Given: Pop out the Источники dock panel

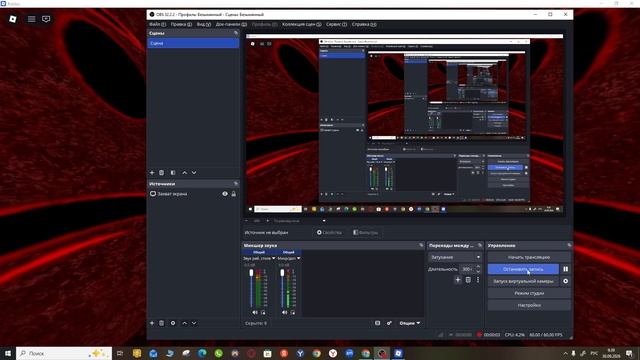Looking at the screenshot, I should (x=236, y=184).
